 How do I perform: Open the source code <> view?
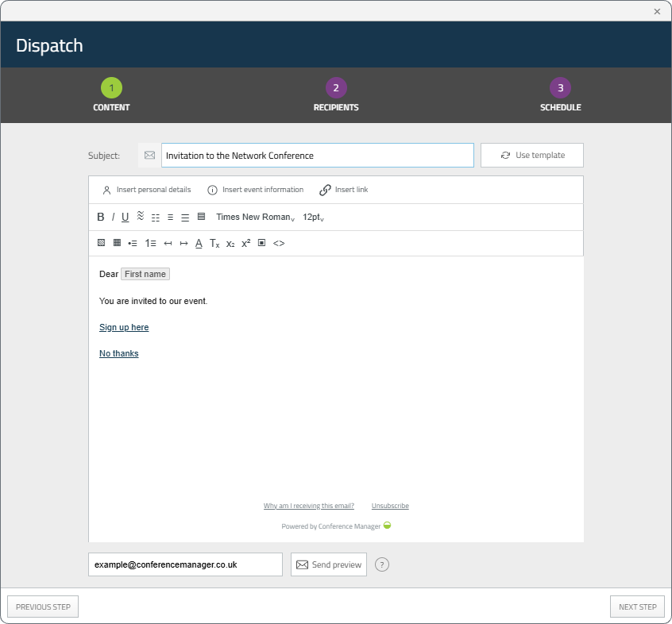(279, 243)
